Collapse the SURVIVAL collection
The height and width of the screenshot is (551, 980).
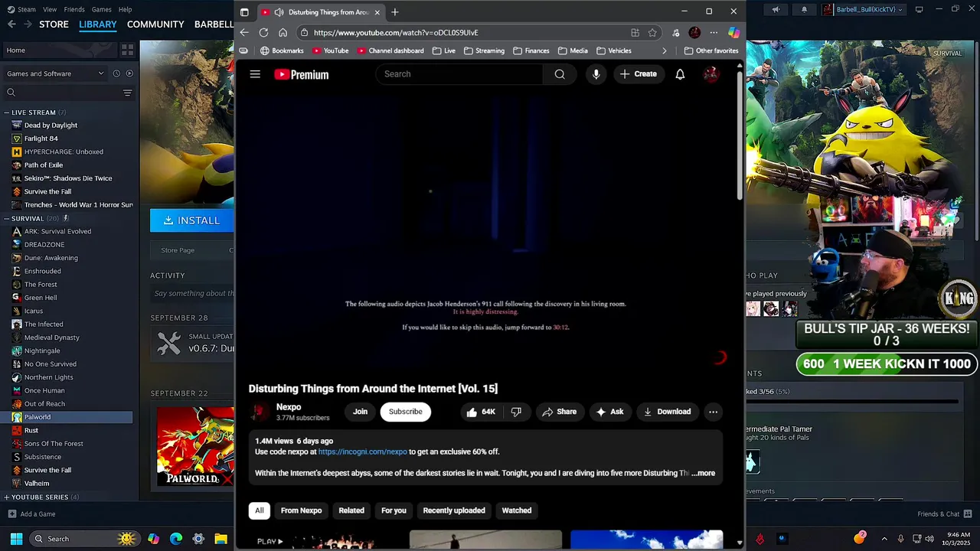click(7, 218)
